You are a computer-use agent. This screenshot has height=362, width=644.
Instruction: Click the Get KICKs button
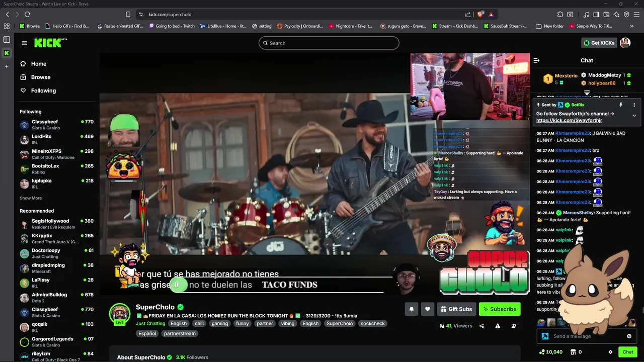(599, 43)
